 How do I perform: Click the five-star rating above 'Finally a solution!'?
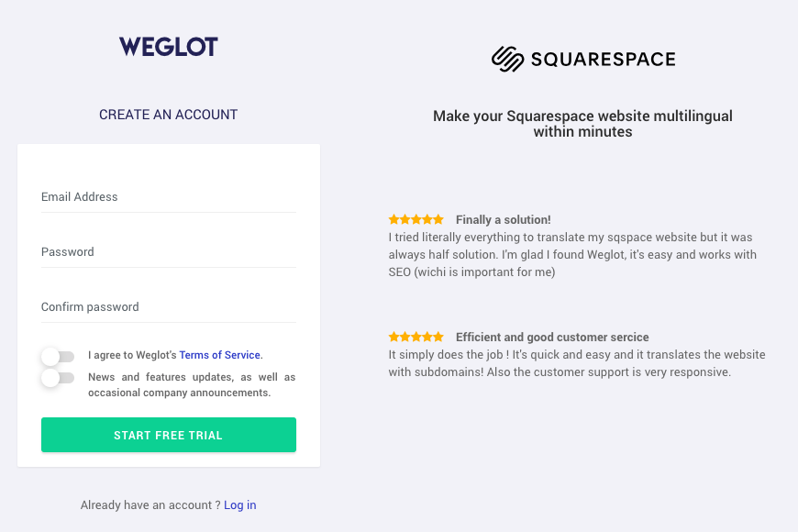pyautogui.click(x=416, y=219)
